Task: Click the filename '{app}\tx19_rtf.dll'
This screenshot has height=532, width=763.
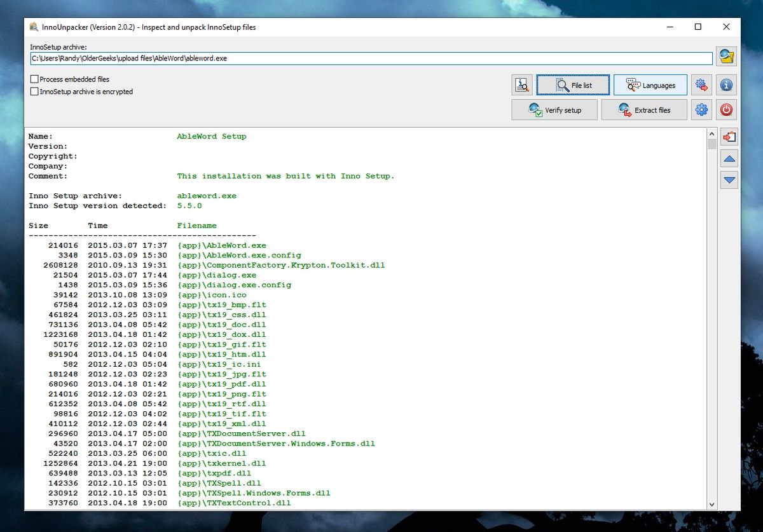Action: click(222, 404)
